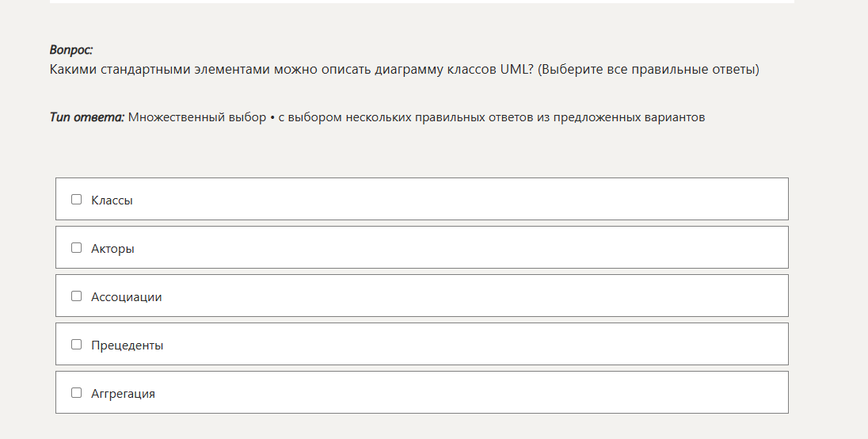Mark the Агрегация checkbox
This screenshot has height=439, width=868.
point(77,393)
